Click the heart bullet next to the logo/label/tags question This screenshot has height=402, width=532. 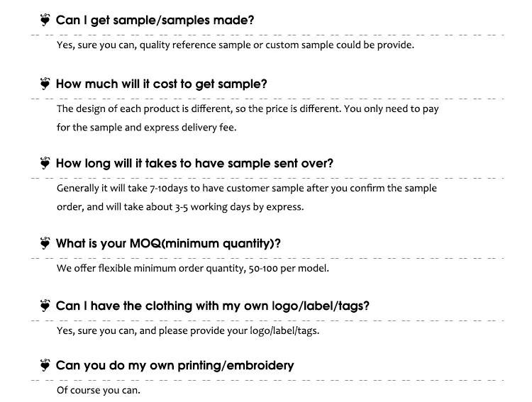click(x=45, y=306)
